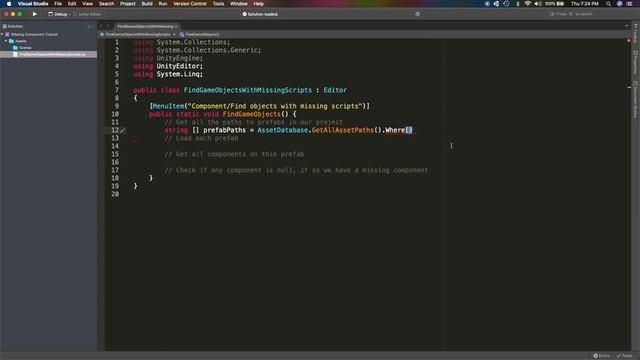Click the AssetDatabase identifier on line 12
Screen dimensions: 640x360
282,130
